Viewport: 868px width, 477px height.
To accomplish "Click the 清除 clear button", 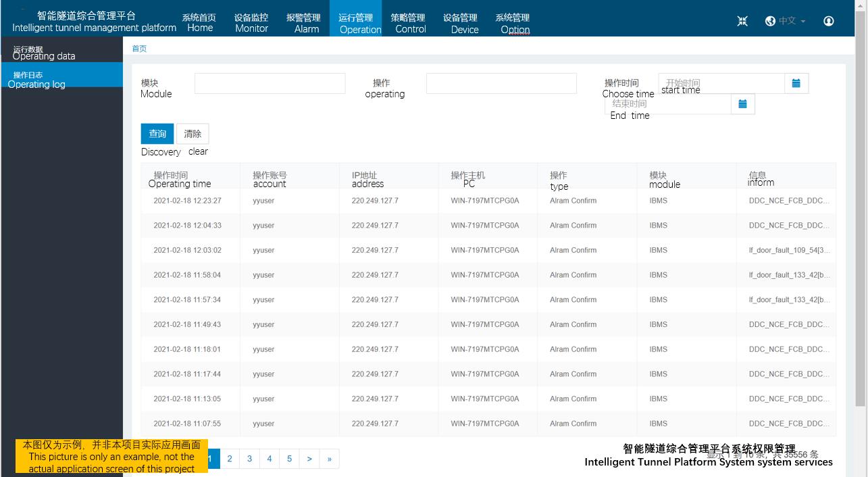I will (193, 134).
